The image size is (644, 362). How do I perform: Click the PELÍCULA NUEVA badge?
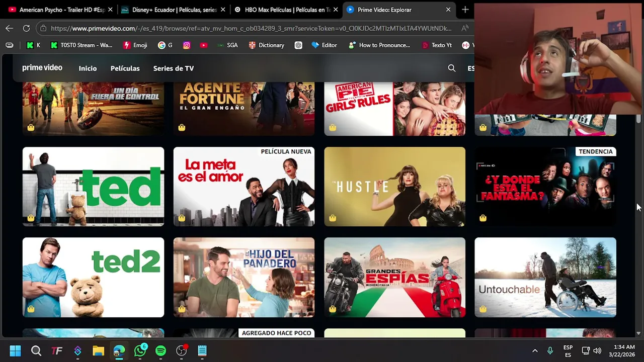pos(286,151)
